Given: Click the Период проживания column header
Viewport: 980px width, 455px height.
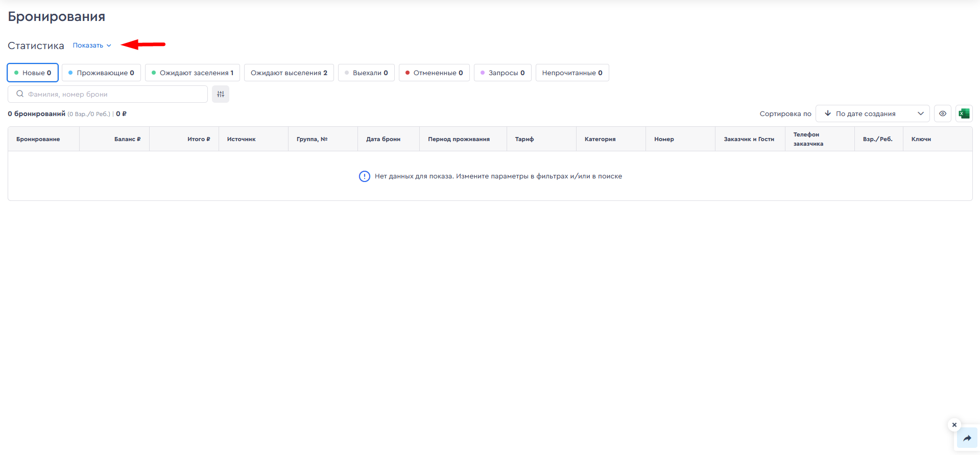Looking at the screenshot, I should coord(459,139).
